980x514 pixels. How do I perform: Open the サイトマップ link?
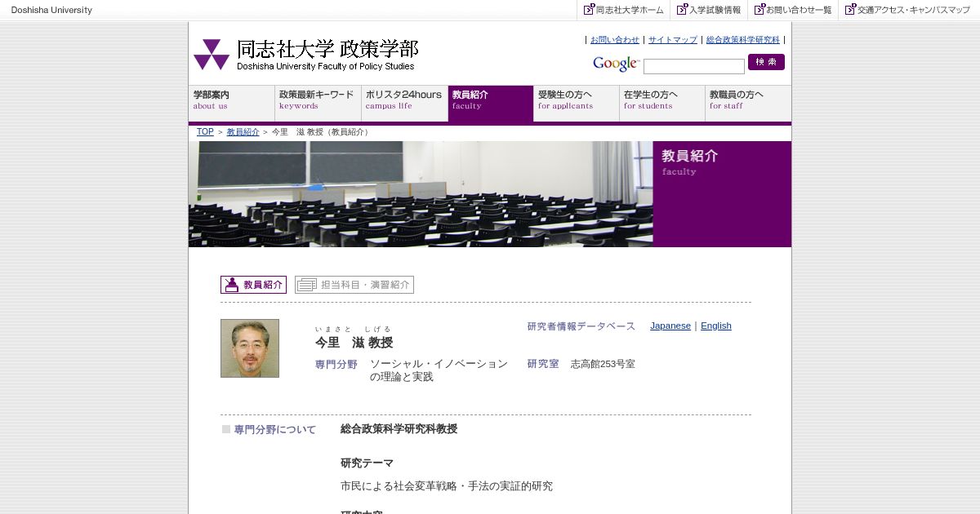(x=673, y=39)
